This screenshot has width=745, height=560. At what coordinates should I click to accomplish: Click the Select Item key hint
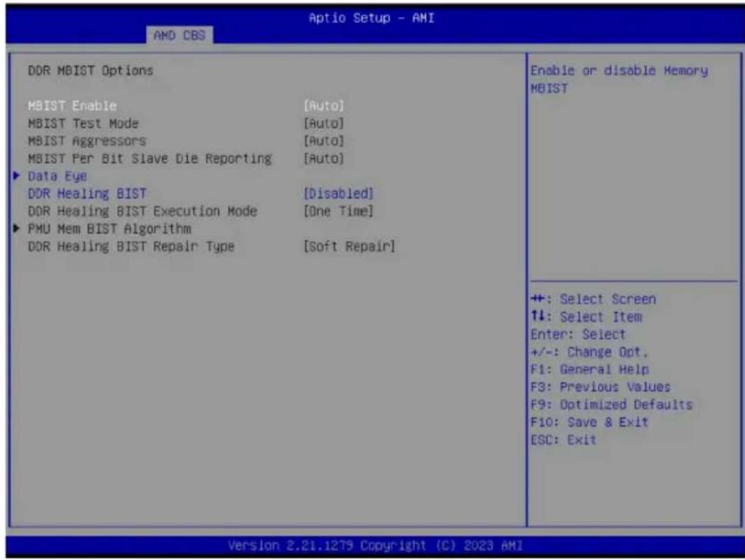coord(586,317)
